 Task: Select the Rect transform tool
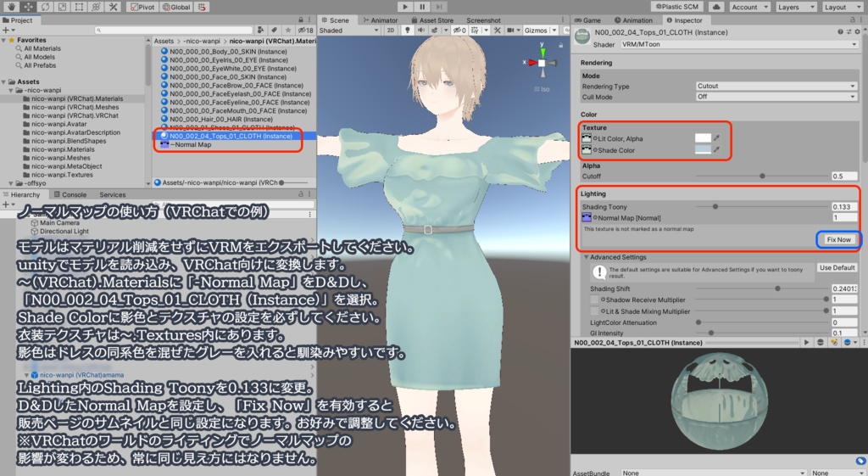point(79,7)
